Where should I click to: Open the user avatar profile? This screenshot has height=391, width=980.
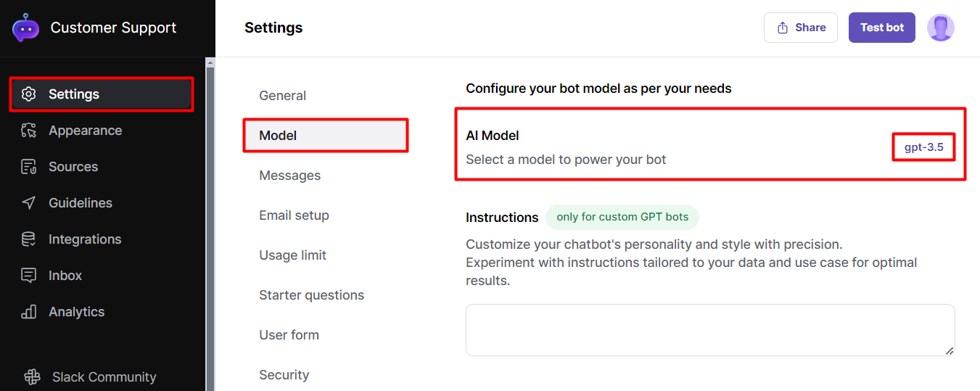tap(940, 28)
